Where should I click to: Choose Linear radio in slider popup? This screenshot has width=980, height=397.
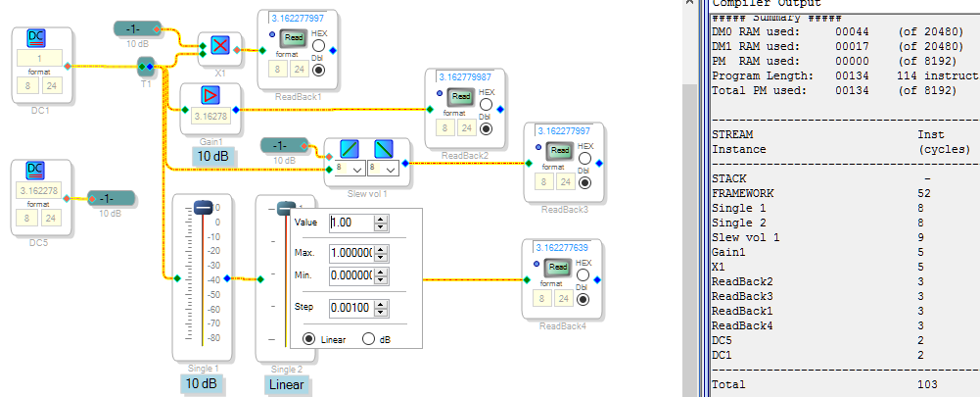(x=308, y=339)
